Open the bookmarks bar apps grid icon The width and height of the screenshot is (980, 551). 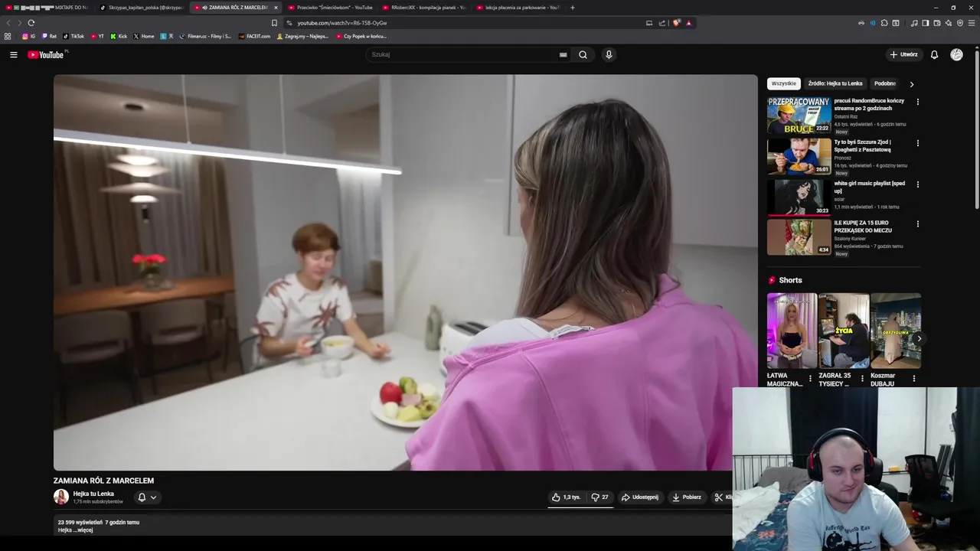tap(8, 36)
